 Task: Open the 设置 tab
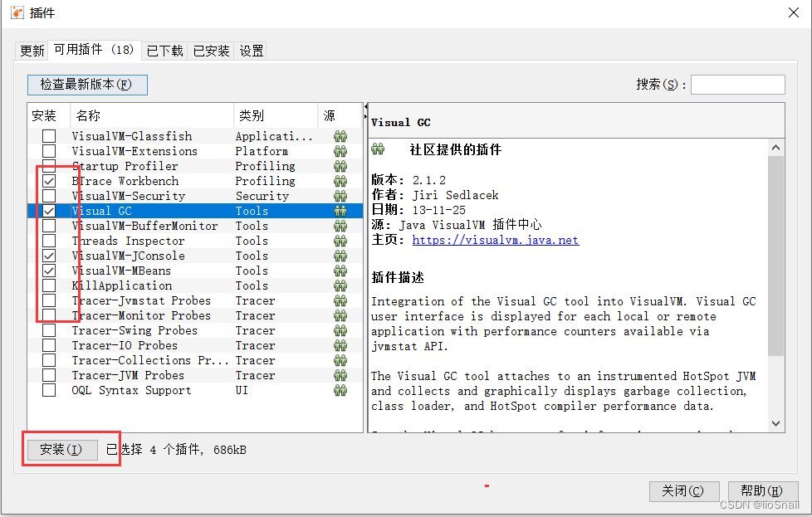252,51
